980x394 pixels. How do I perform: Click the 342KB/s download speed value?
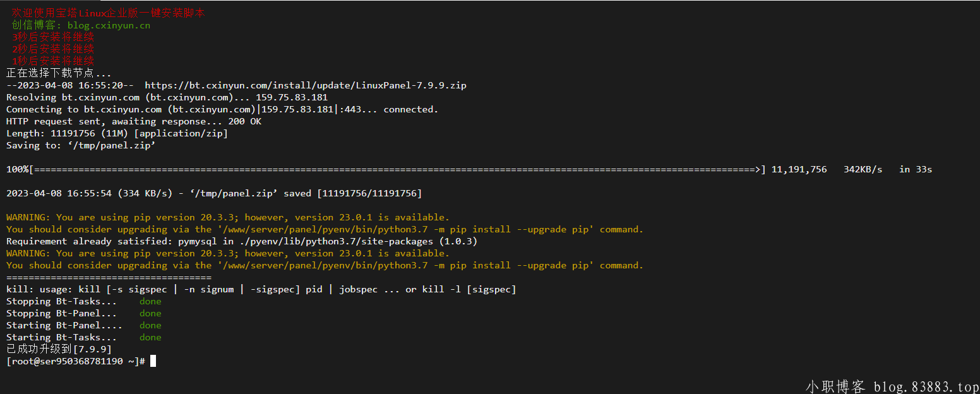click(x=863, y=169)
